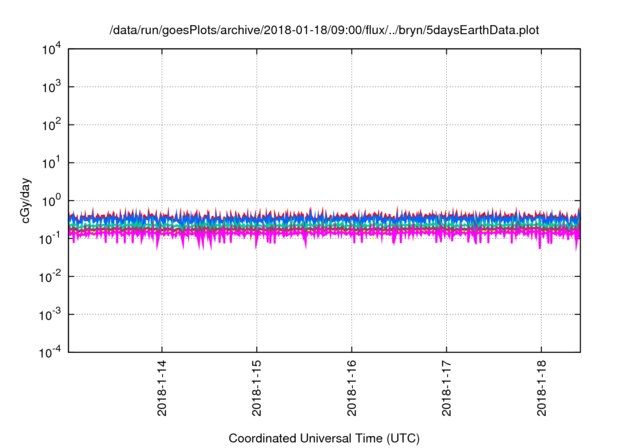Click the 10^-4 y-axis tick label
The image size is (640, 448).
pos(50,352)
